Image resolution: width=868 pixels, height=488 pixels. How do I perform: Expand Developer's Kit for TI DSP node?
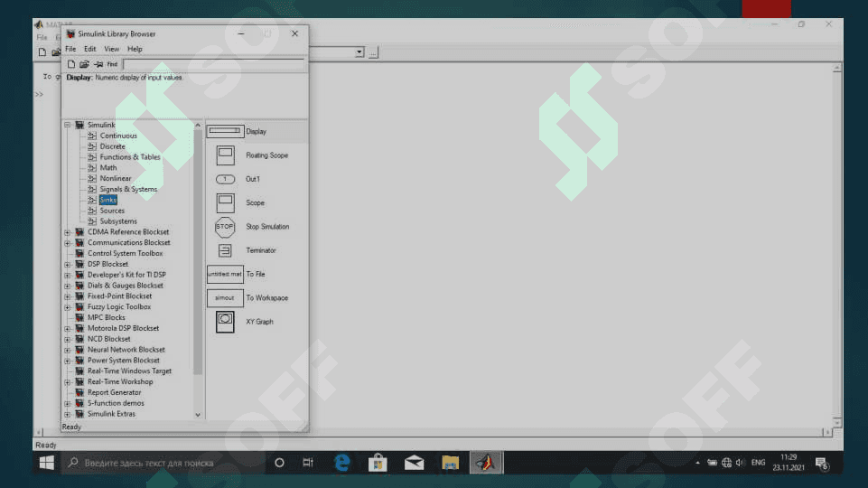[x=67, y=275]
